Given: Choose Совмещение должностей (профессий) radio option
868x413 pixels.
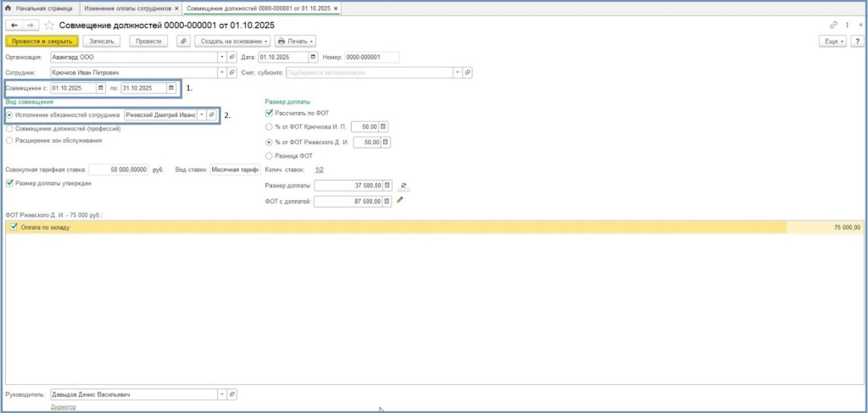Looking at the screenshot, I should point(9,128).
